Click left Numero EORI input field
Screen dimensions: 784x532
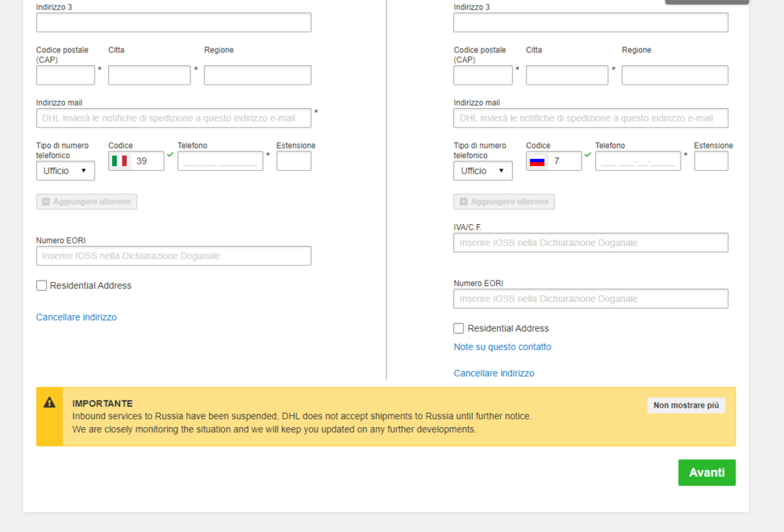click(173, 256)
